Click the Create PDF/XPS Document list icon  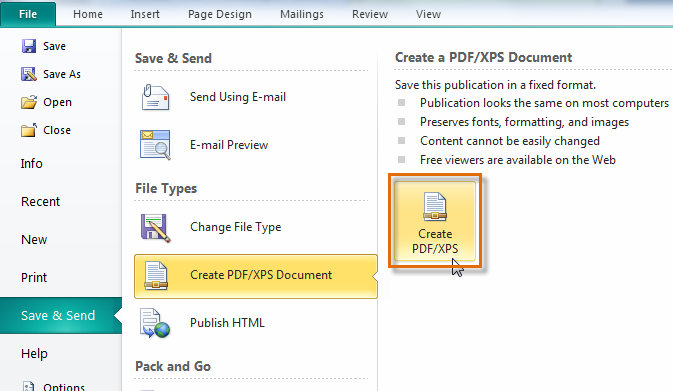point(155,275)
